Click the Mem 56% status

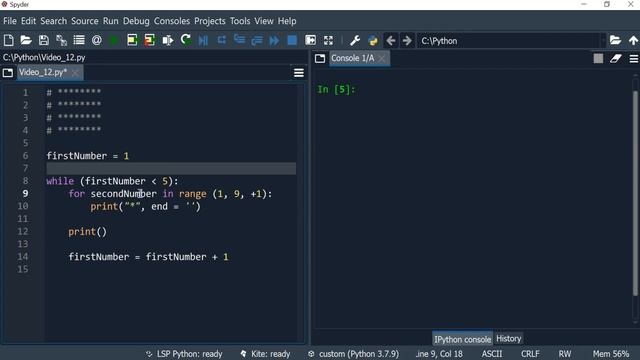(611, 353)
